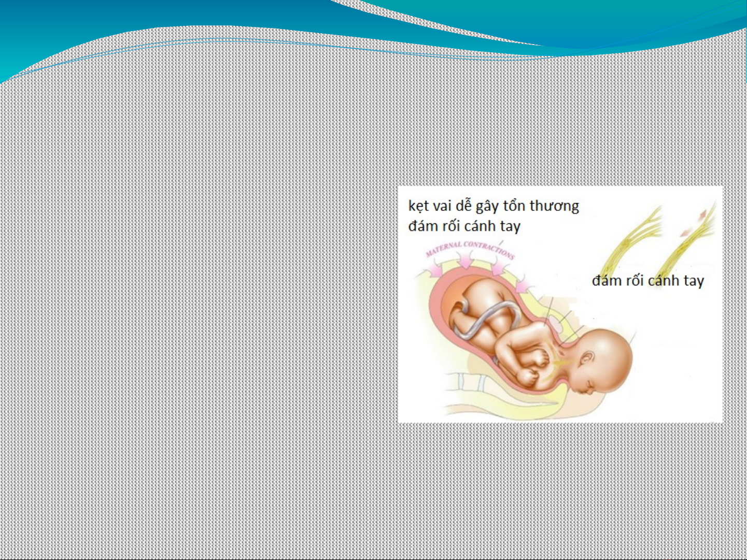Select the light purple pubic bone oval

pyautogui.click(x=556, y=325)
